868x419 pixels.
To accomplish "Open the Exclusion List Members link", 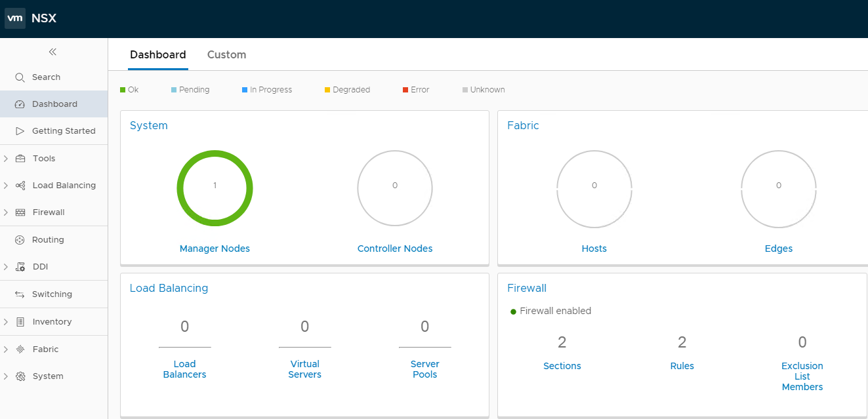I will click(802, 376).
